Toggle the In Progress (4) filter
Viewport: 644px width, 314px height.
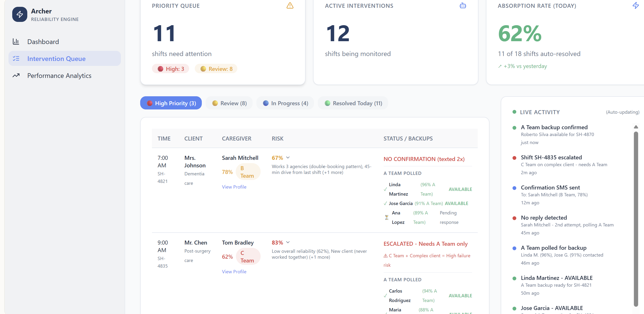[285, 103]
